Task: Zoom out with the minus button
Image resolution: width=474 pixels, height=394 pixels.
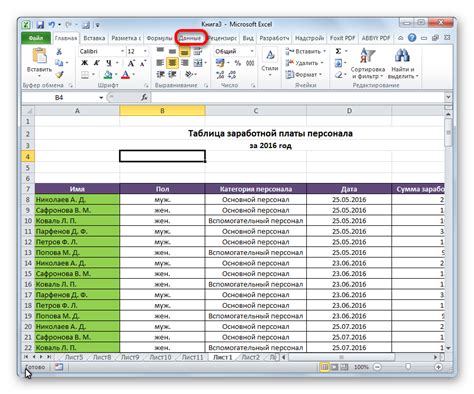Action: [377, 367]
